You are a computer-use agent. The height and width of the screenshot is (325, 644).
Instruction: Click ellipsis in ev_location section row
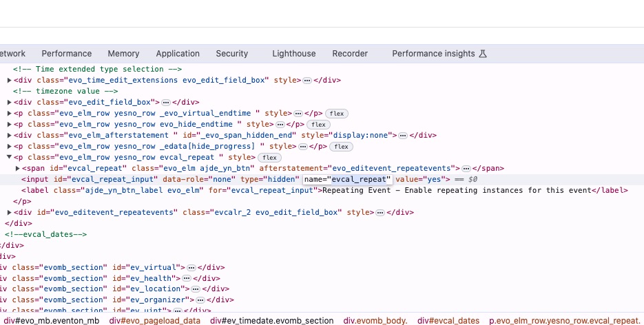click(x=196, y=289)
